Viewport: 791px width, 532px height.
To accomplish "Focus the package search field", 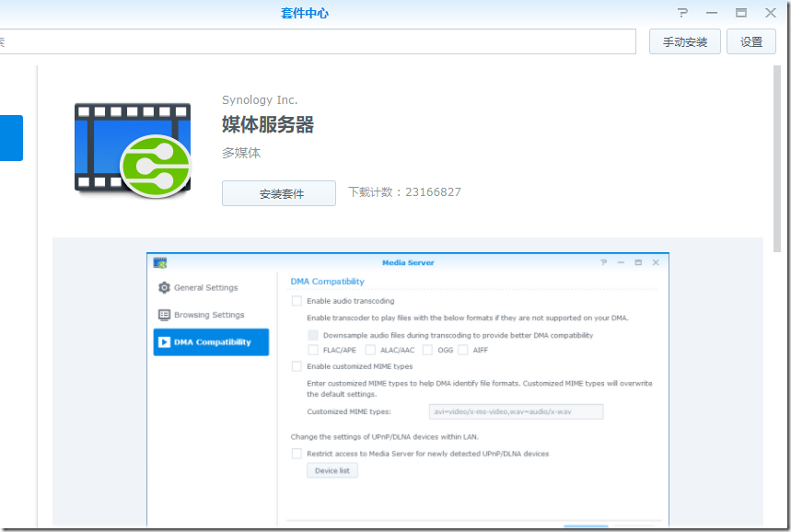I will click(317, 41).
